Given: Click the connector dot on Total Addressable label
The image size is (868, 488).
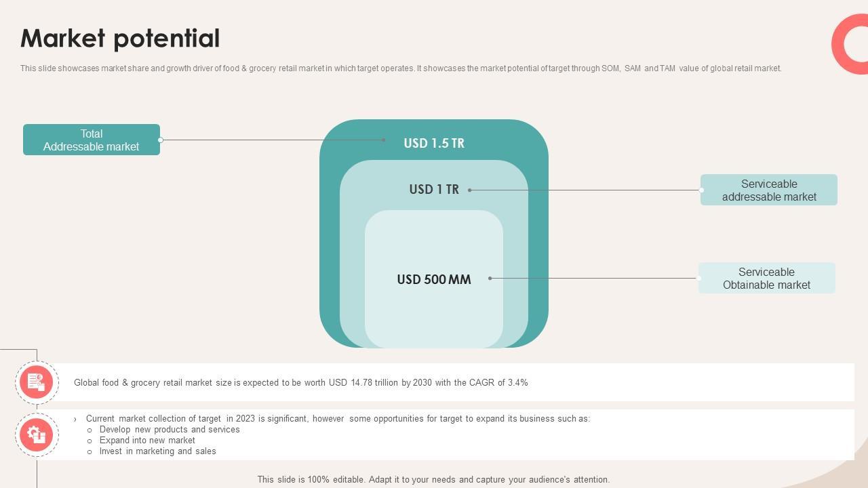Looking at the screenshot, I should [161, 140].
